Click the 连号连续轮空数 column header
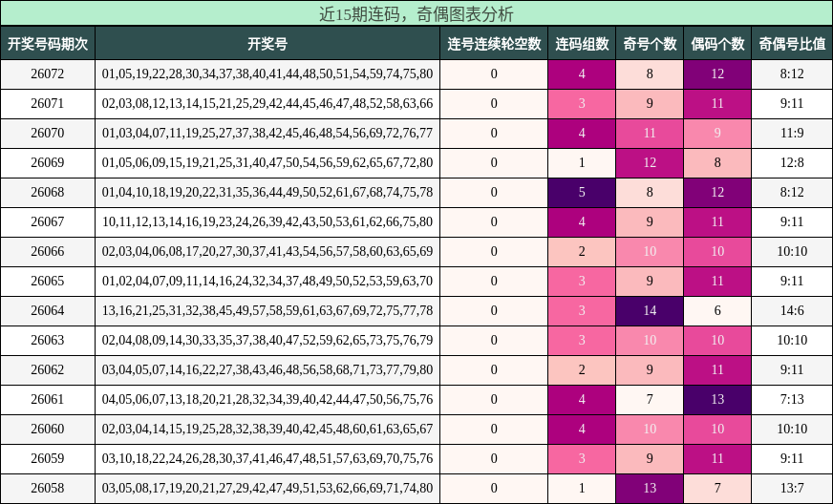Image resolution: width=833 pixels, height=504 pixels. pyautogui.click(x=494, y=44)
